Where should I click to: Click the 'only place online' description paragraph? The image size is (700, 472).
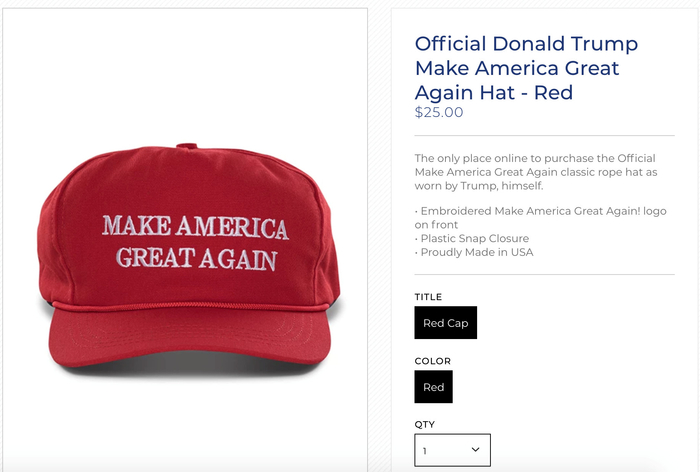point(536,172)
